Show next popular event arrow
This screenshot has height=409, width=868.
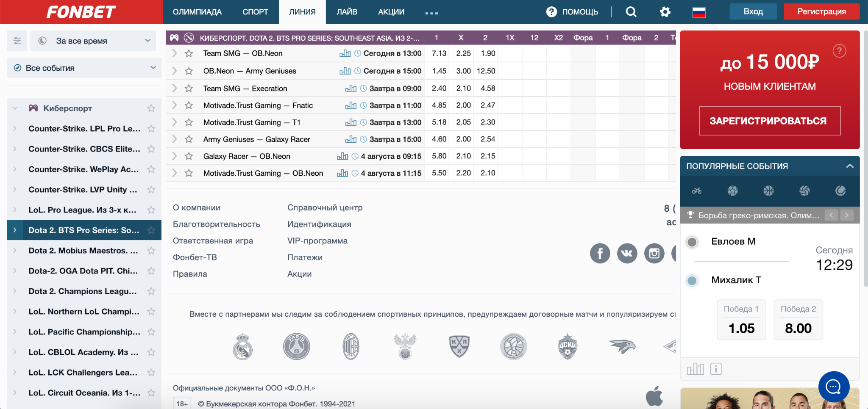tap(847, 215)
